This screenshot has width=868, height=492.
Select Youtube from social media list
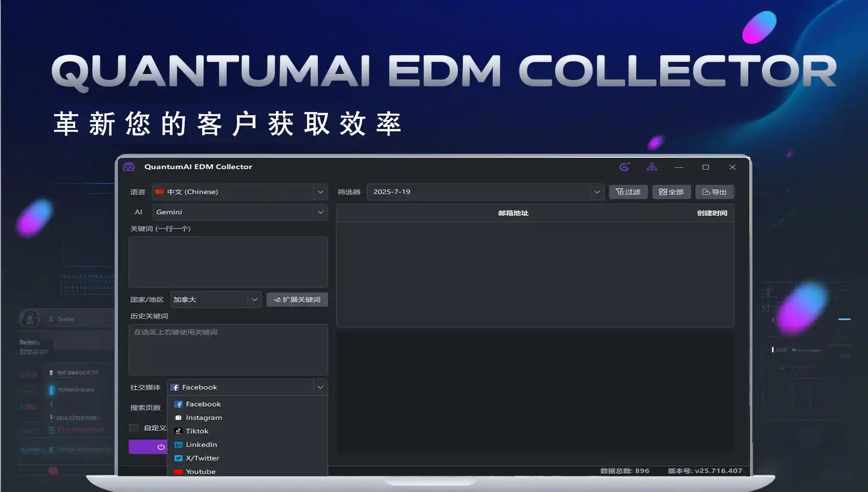tap(247, 471)
